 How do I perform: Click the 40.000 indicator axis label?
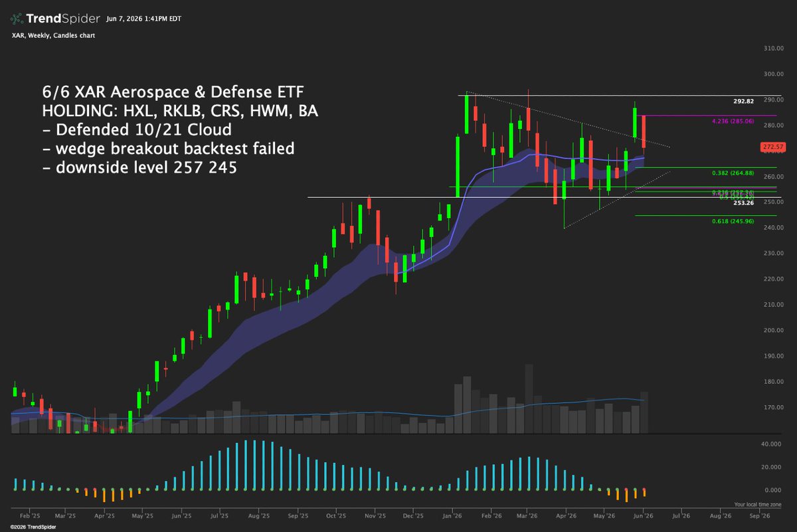772,444
